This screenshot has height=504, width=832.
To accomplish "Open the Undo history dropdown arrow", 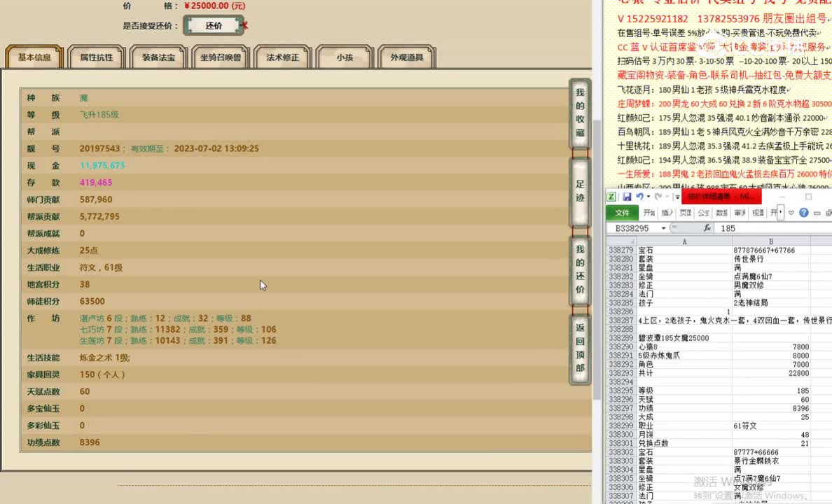I will (x=648, y=197).
